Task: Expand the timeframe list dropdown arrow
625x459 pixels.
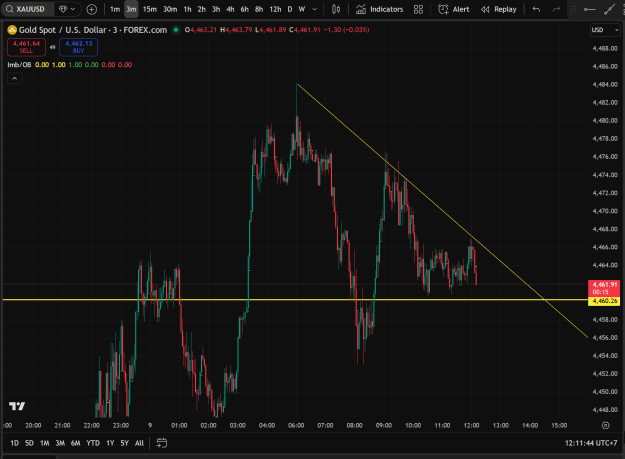Action: [x=314, y=9]
